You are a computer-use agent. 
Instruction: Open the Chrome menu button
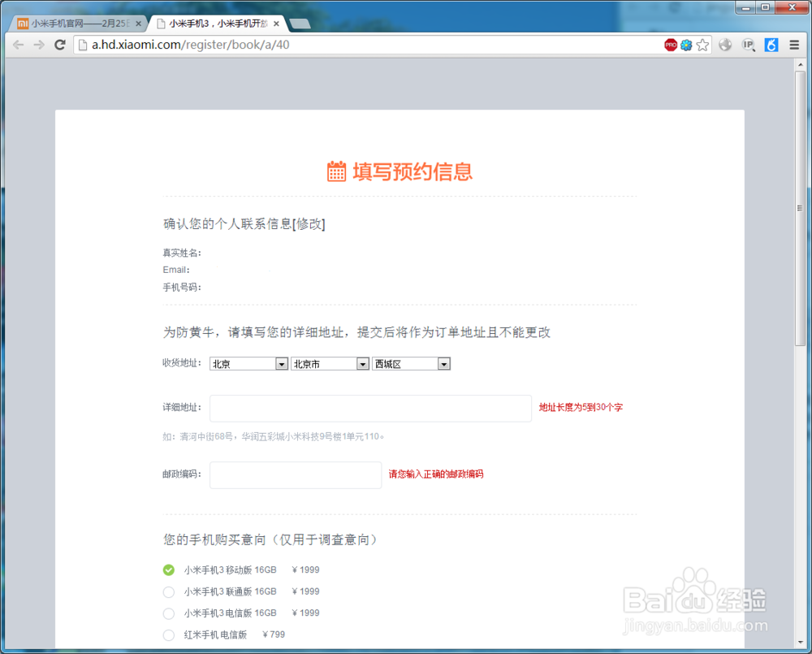point(794,45)
